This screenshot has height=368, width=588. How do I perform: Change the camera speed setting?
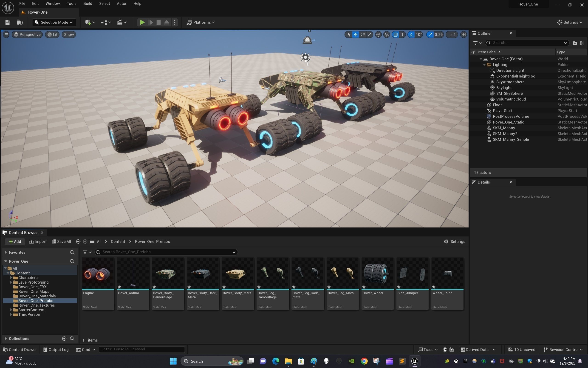click(x=452, y=34)
